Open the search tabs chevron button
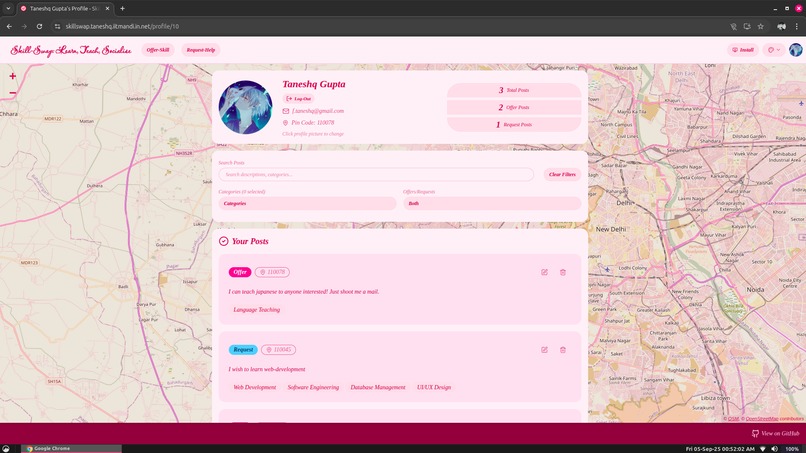This screenshot has width=806, height=453. tap(8, 8)
